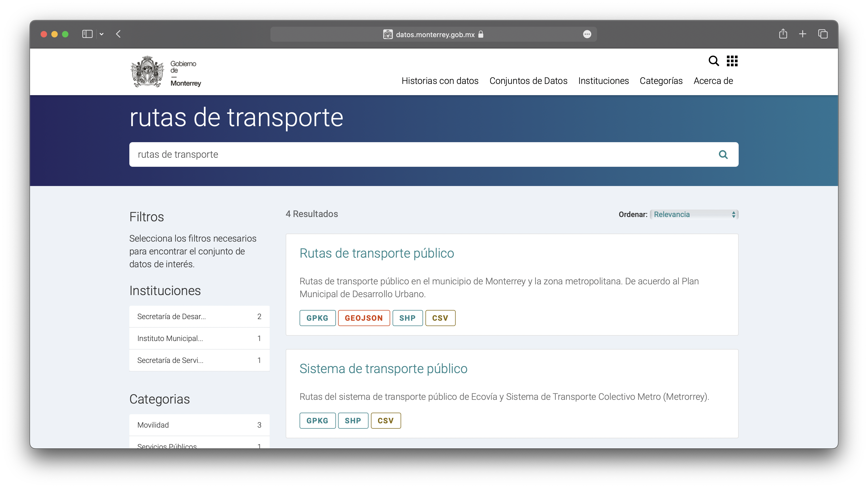Click the GEOJSON format tag
This screenshot has width=868, height=488.
[x=364, y=318]
